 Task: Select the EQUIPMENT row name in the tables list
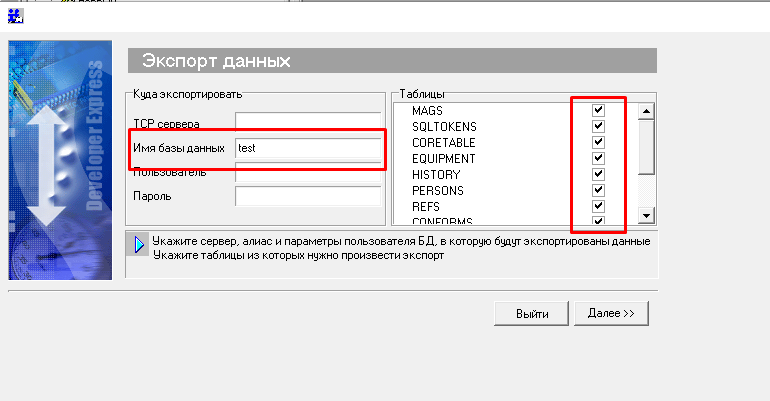click(x=443, y=158)
